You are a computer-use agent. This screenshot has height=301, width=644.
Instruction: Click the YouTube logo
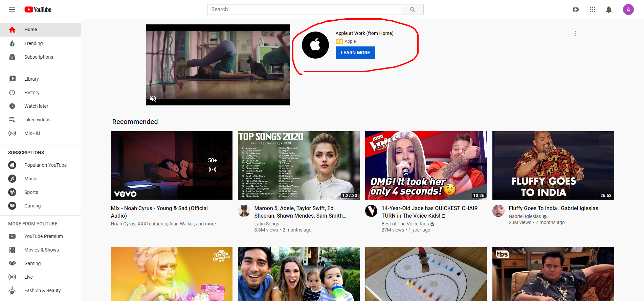[x=38, y=9]
